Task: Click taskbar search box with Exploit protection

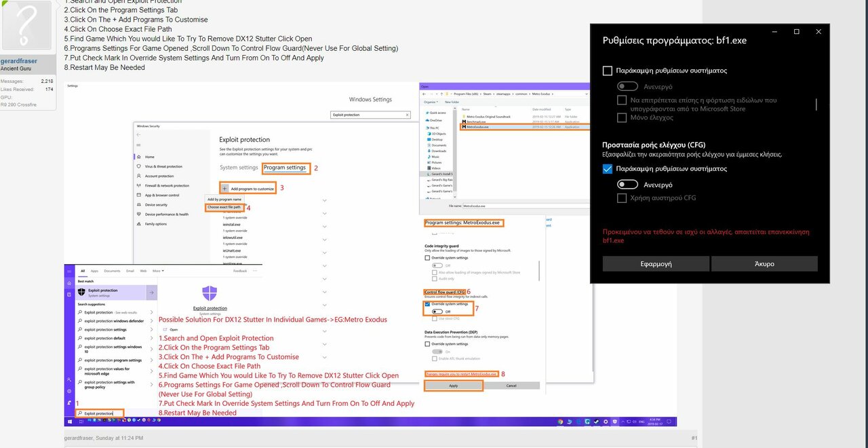Action: (100, 413)
